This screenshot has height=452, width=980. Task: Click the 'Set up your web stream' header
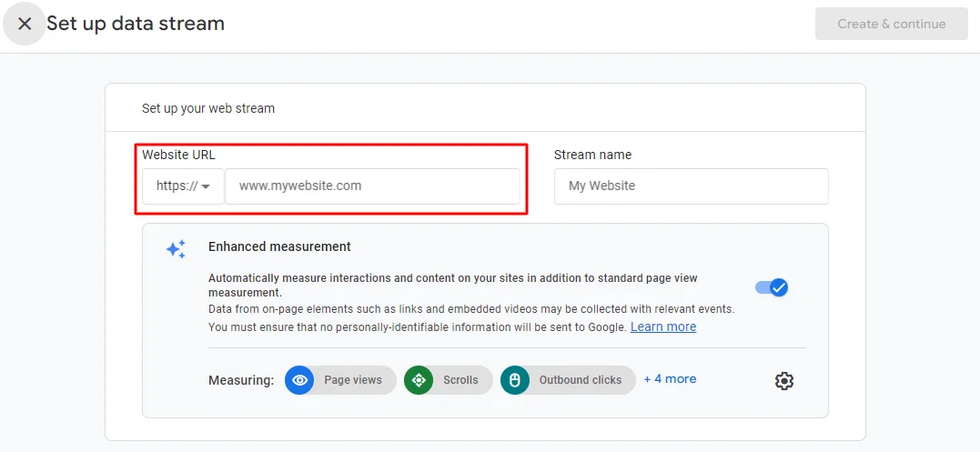(208, 108)
